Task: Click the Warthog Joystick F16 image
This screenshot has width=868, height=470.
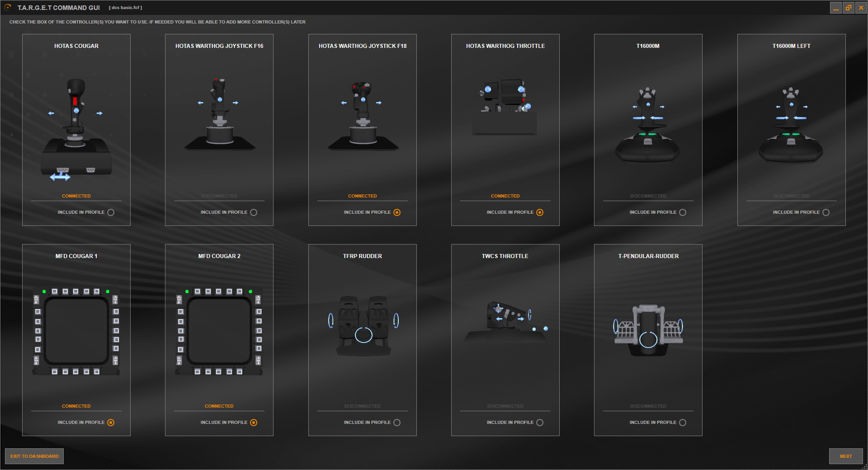Action: [x=220, y=114]
